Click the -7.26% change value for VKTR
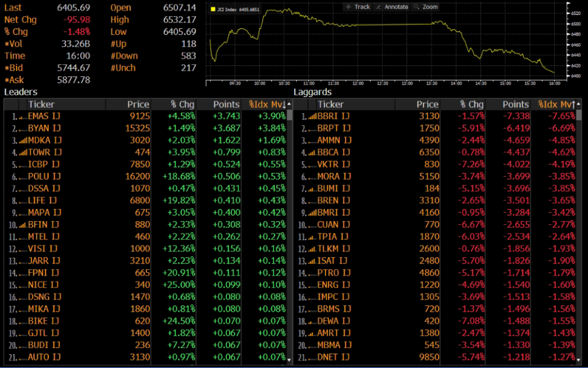588x368 pixels. (x=471, y=164)
